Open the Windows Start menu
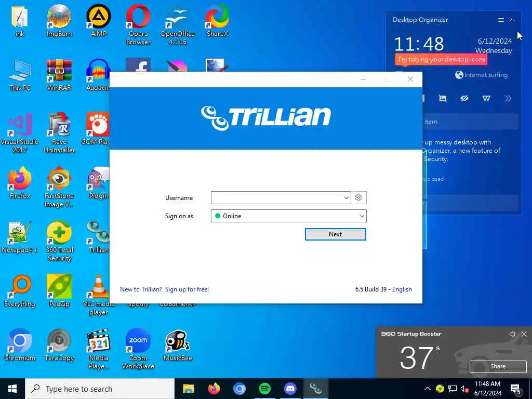 tap(12, 389)
